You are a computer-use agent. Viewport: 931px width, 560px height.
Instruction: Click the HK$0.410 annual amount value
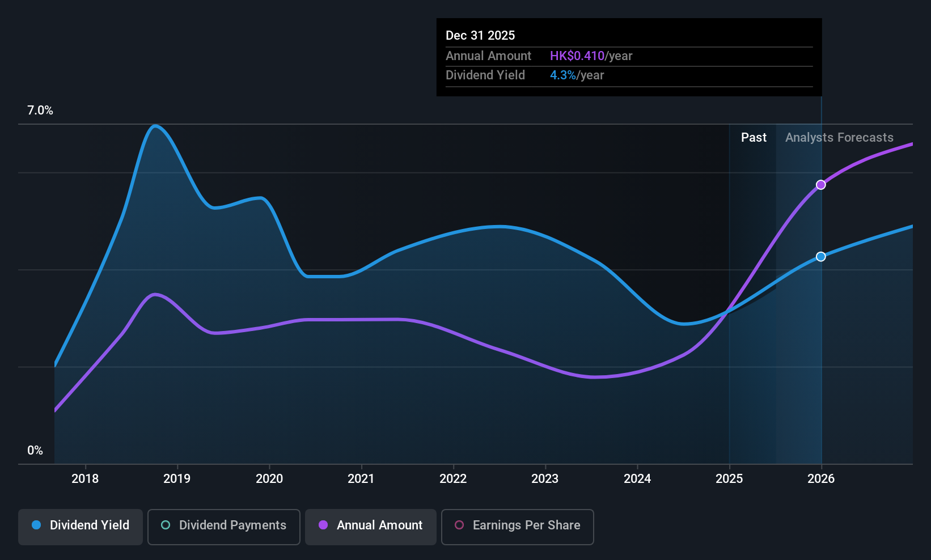pos(577,56)
